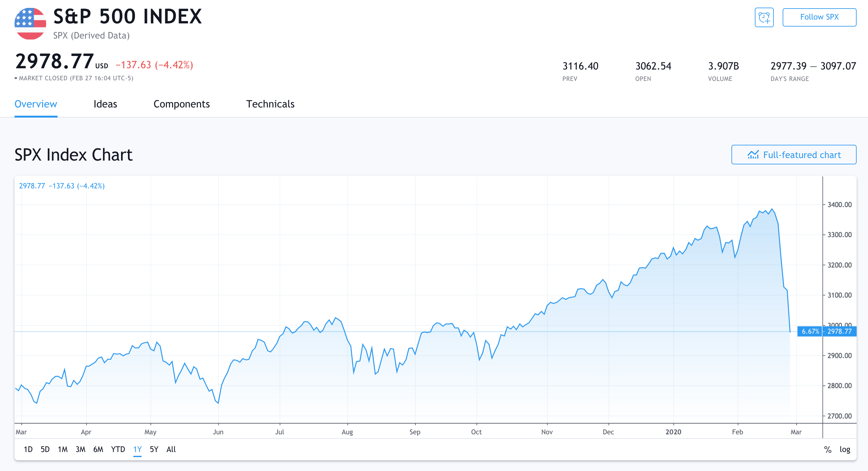868x471 pixels.
Task: Switch to the Overview tab
Action: point(36,104)
